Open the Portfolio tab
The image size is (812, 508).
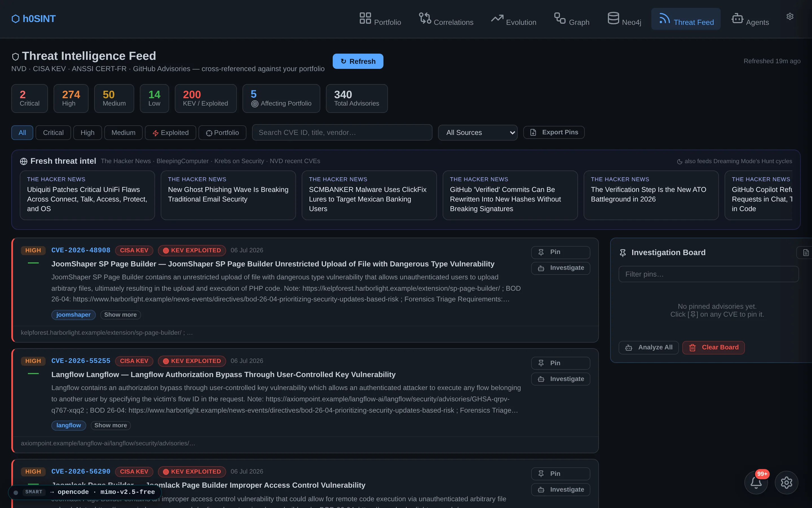380,19
